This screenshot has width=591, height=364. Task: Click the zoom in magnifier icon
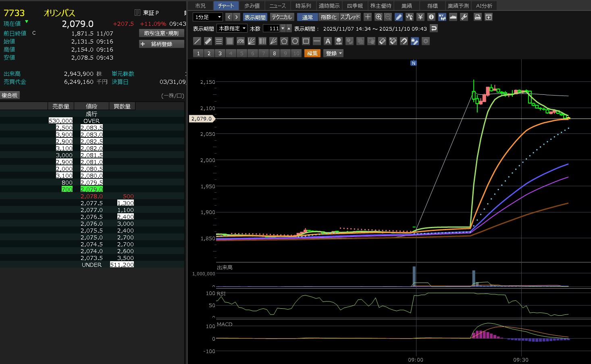coord(378,17)
